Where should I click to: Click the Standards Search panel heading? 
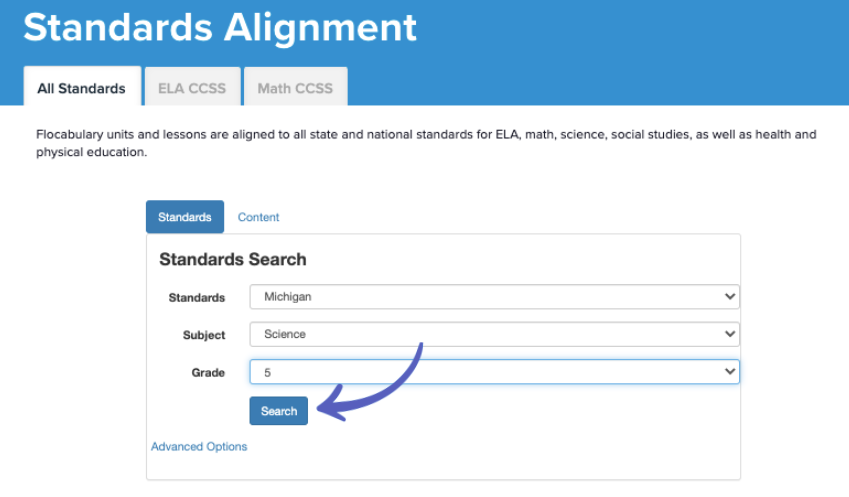tap(233, 260)
